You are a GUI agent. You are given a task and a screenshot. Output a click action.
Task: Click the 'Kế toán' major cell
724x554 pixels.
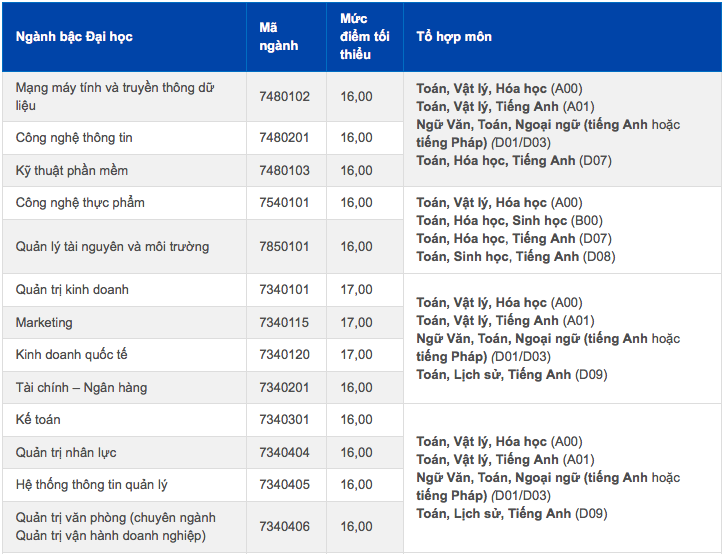(x=38, y=420)
